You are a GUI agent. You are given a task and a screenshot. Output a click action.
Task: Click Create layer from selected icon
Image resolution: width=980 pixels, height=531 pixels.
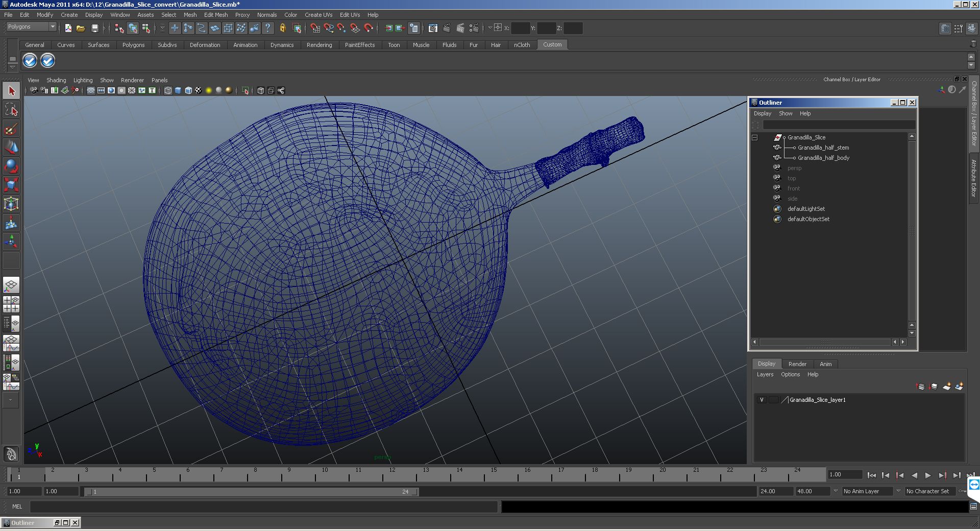(x=959, y=387)
